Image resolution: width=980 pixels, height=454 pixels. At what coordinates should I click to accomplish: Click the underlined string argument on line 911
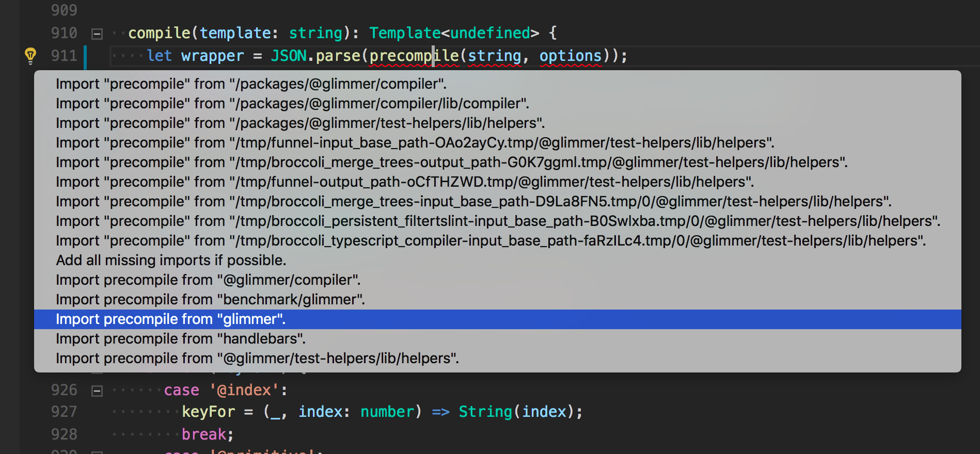click(495, 56)
